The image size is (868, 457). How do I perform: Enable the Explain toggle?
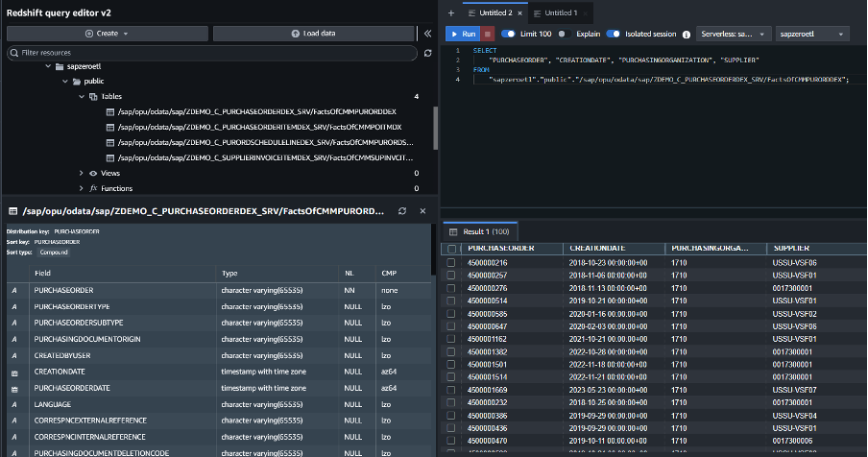(x=562, y=34)
